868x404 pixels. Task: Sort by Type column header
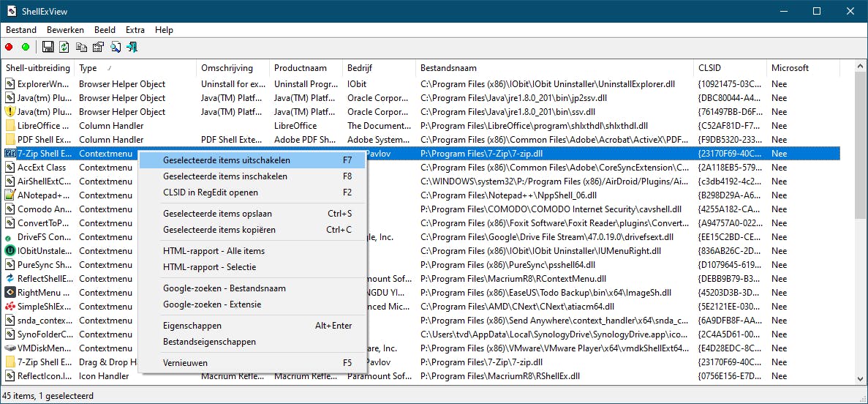135,68
